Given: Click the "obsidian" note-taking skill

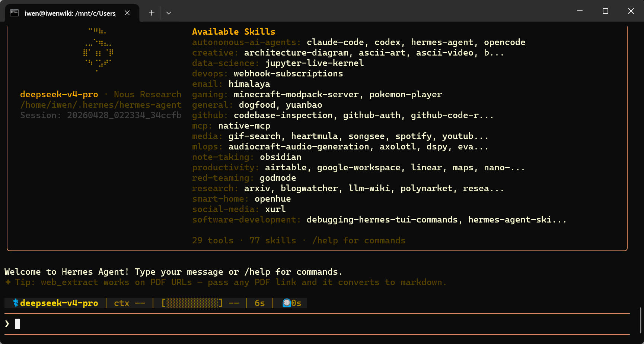Looking at the screenshot, I should [281, 157].
